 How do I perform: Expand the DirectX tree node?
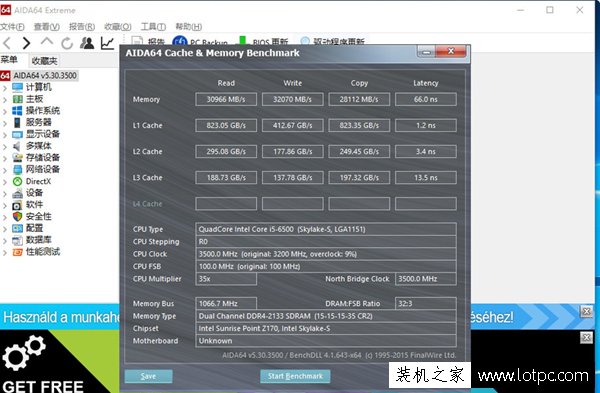5,182
